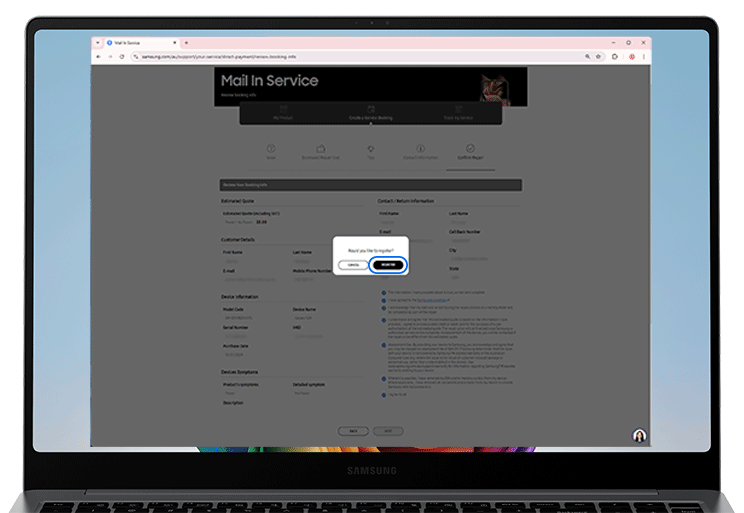Click the Estimated Quote section title
The height and width of the screenshot is (513, 744).
point(237,201)
